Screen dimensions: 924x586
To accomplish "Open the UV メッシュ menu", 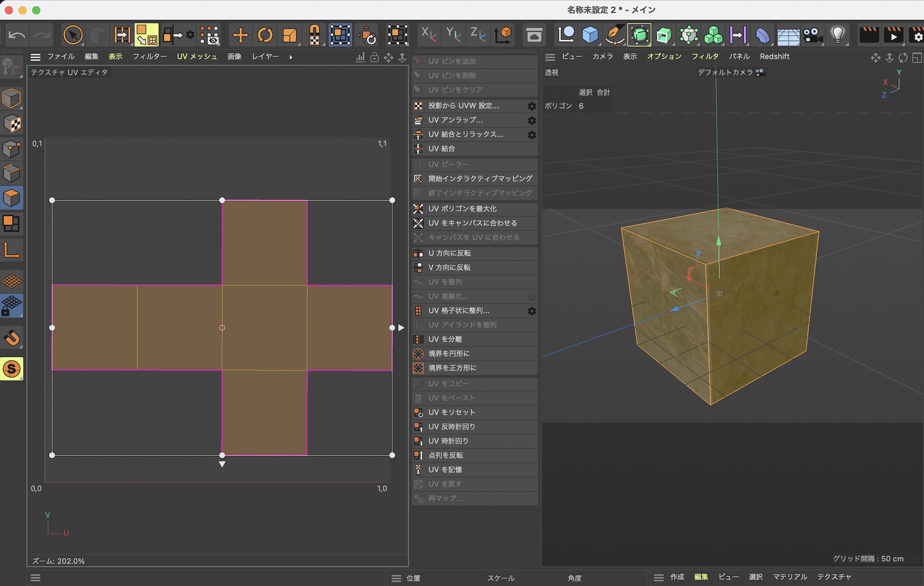I will click(x=197, y=56).
